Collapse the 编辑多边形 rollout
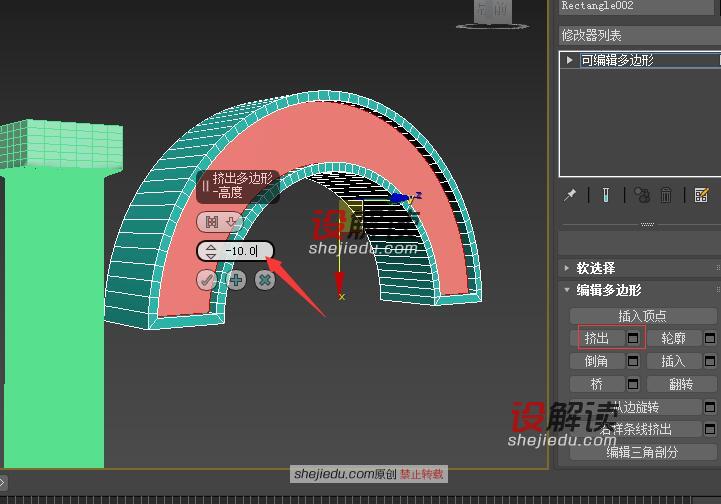The image size is (721, 504). point(566,290)
